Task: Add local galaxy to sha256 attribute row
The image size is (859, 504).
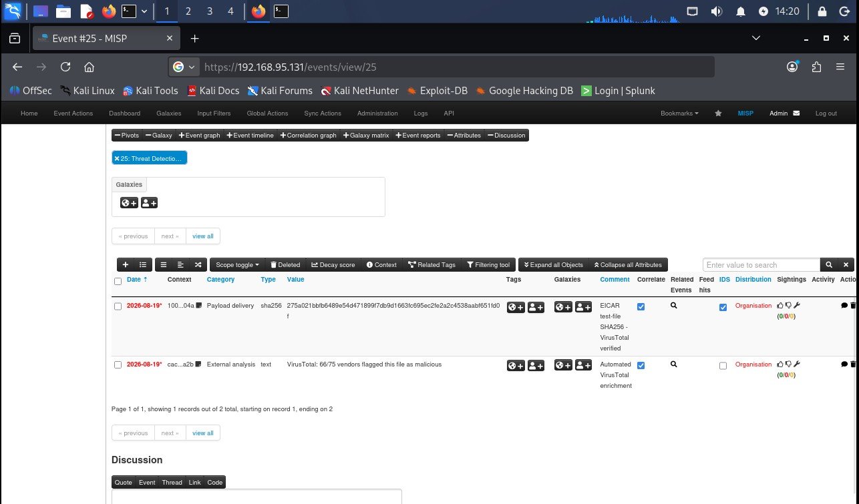Action: [x=584, y=307]
